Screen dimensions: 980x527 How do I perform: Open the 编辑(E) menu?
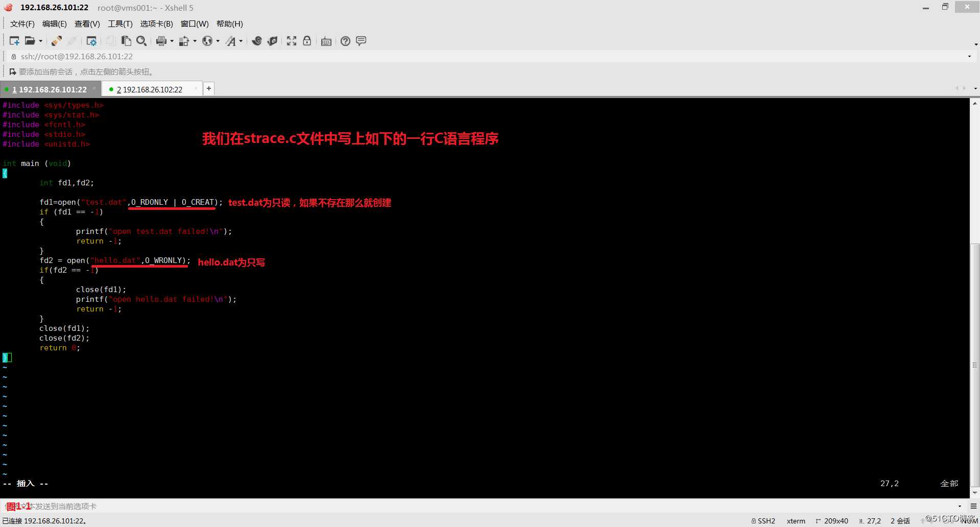55,24
